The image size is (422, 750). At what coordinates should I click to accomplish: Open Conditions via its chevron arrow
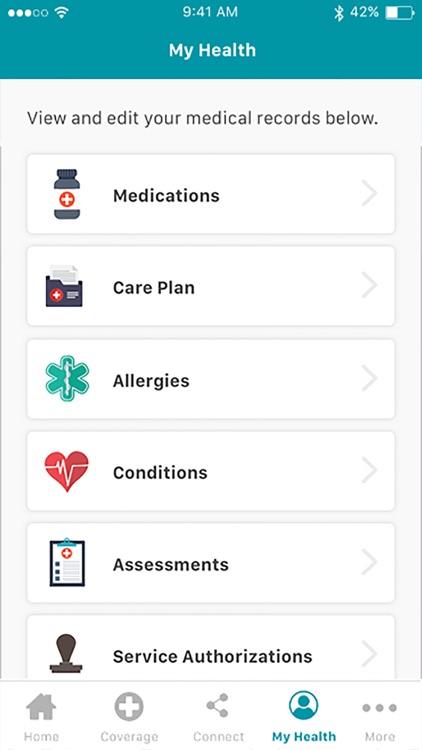[x=369, y=470]
